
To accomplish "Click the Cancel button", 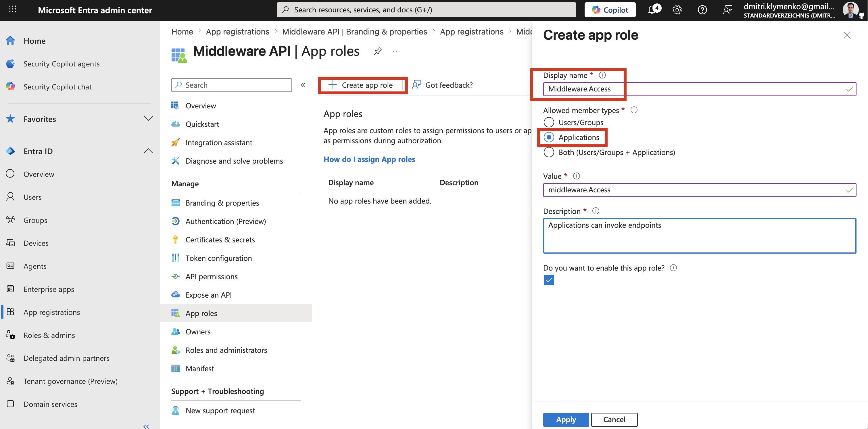I will pos(614,420).
